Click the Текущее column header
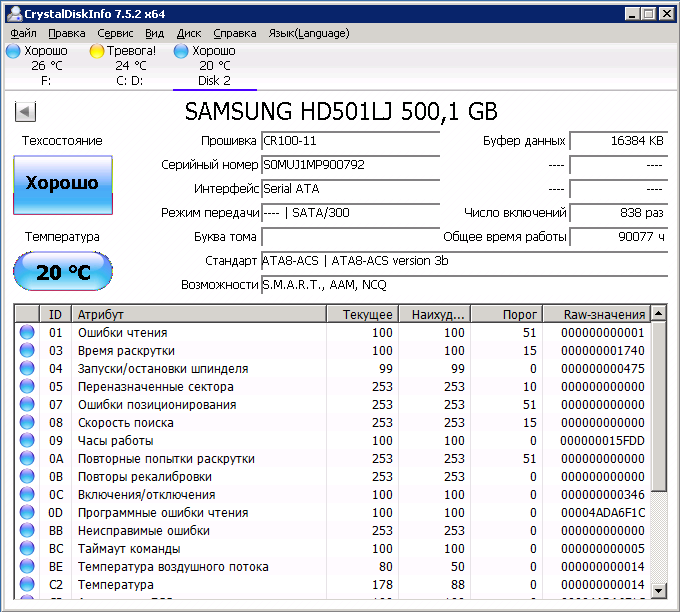 (362, 314)
